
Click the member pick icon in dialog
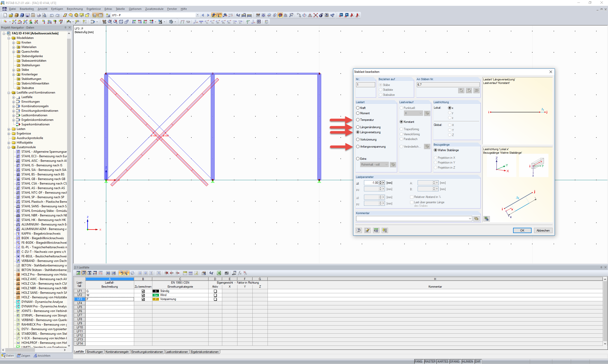(461, 91)
